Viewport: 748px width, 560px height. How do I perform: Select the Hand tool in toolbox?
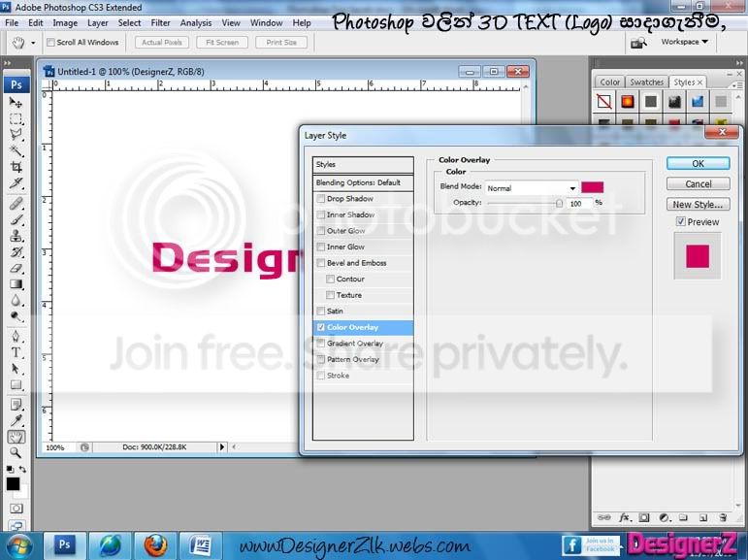pos(16,437)
